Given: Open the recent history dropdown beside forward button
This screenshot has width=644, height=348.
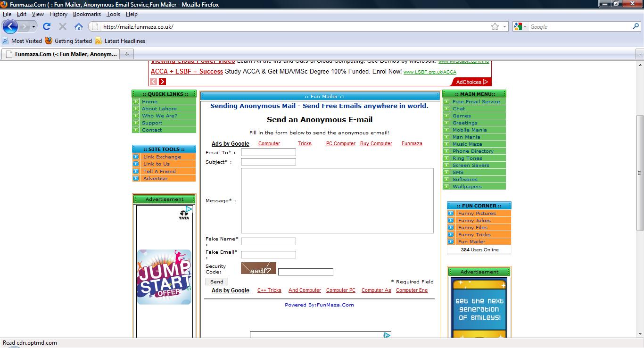Looking at the screenshot, I should [x=33, y=26].
